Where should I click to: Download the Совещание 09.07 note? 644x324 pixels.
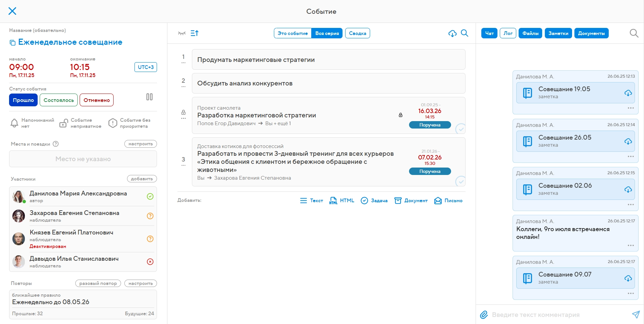[x=628, y=278]
